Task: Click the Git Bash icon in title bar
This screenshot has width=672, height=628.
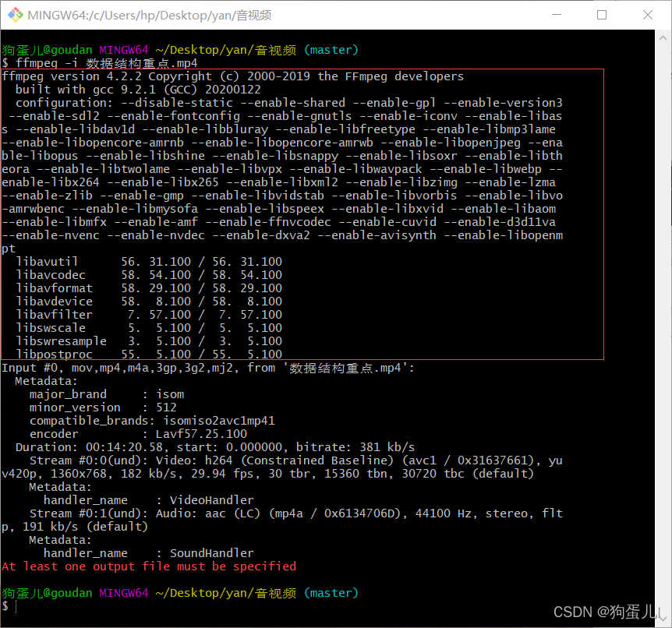Action: click(x=16, y=15)
